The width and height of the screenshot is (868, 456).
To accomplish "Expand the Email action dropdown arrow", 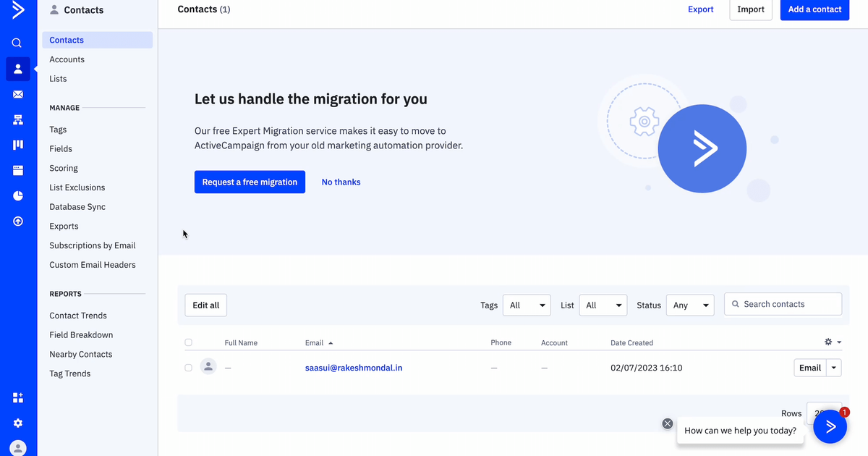I will pos(835,368).
